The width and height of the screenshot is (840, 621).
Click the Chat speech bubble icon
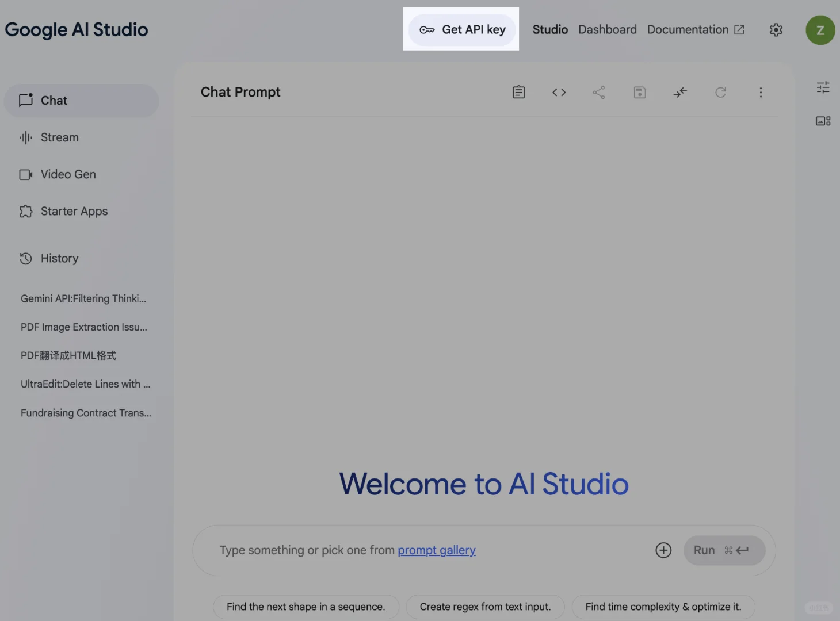click(26, 100)
